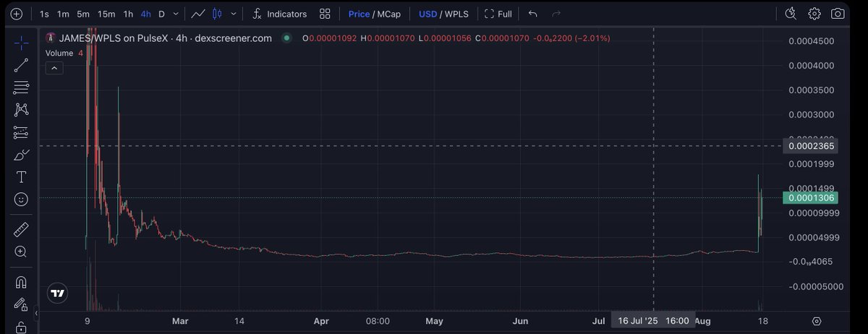Click the 0.0004500 price axis label
Image resolution: width=868 pixels, height=334 pixels.
click(x=811, y=41)
